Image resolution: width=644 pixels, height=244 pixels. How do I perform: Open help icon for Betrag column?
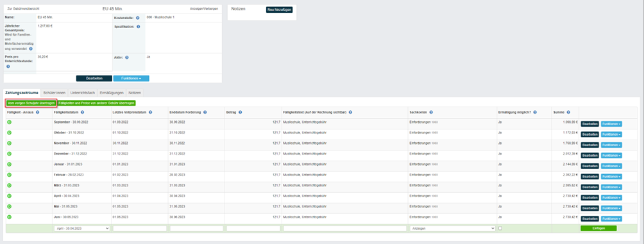tap(240, 112)
